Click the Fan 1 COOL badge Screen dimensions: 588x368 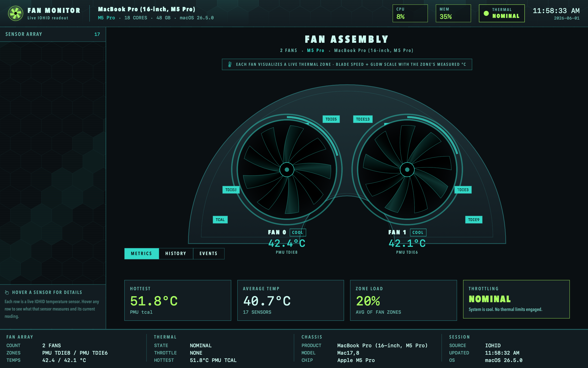point(418,233)
